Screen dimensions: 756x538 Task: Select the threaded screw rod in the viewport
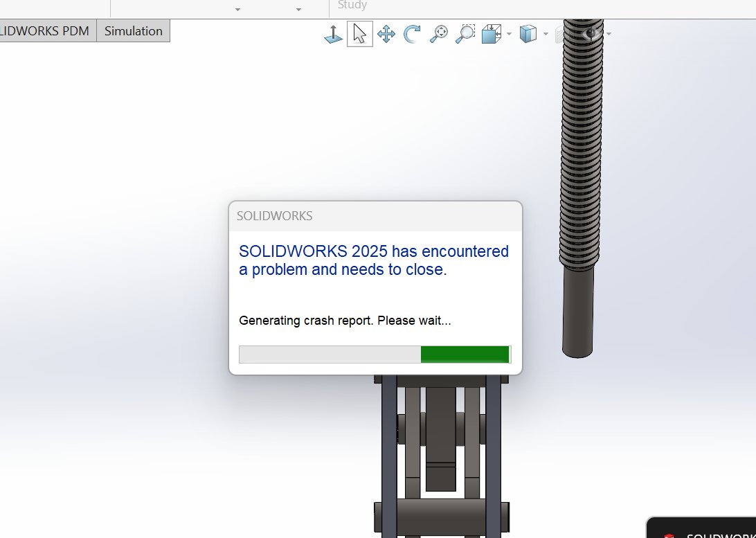point(580,188)
